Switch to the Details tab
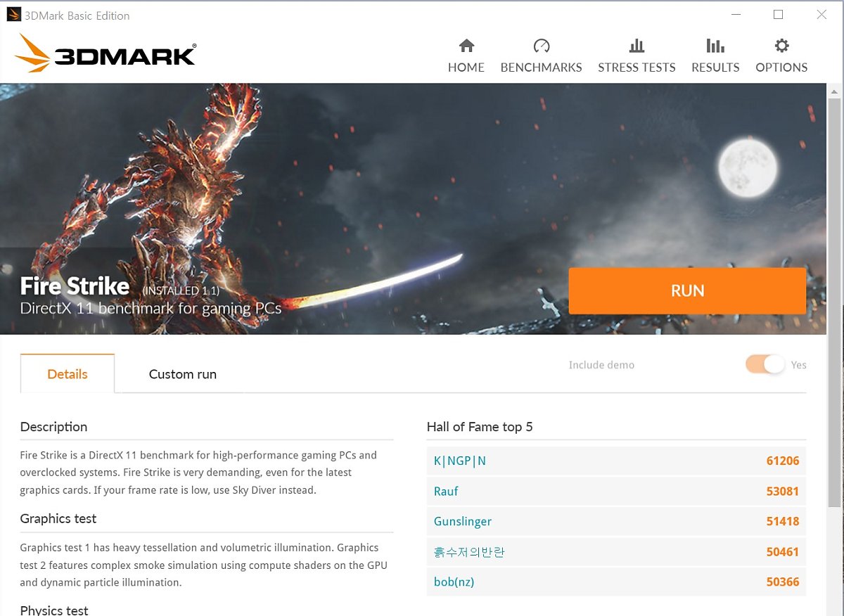The height and width of the screenshot is (616, 844). coord(68,373)
